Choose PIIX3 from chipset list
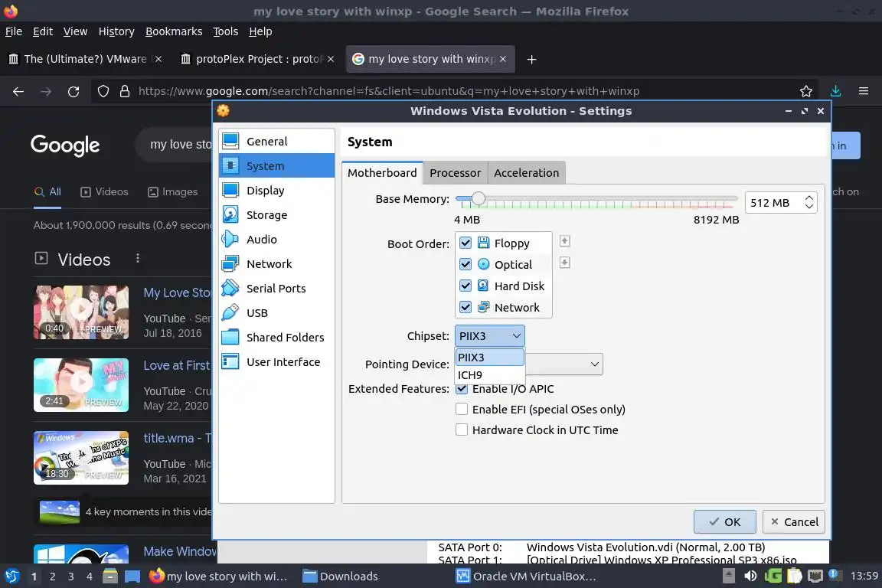This screenshot has height=588, width=882. pyautogui.click(x=489, y=358)
